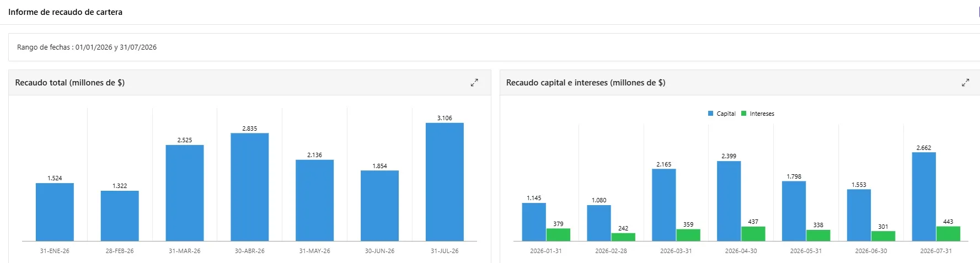Toggle the Intereses legend series

coord(758,114)
